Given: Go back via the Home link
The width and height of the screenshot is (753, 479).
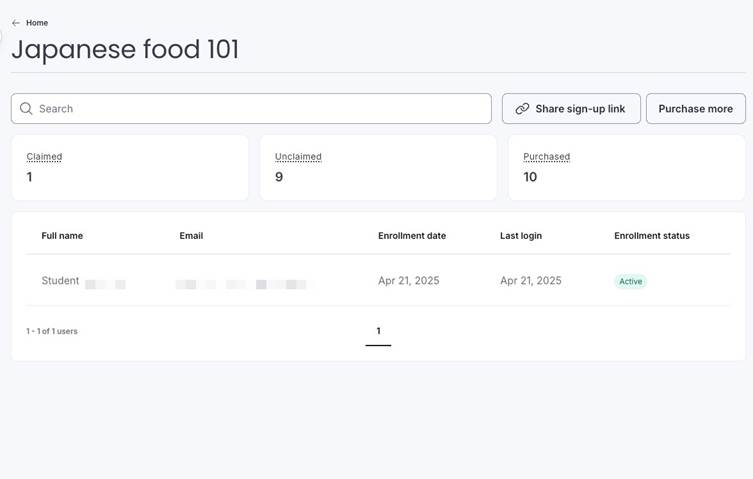Looking at the screenshot, I should point(37,23).
